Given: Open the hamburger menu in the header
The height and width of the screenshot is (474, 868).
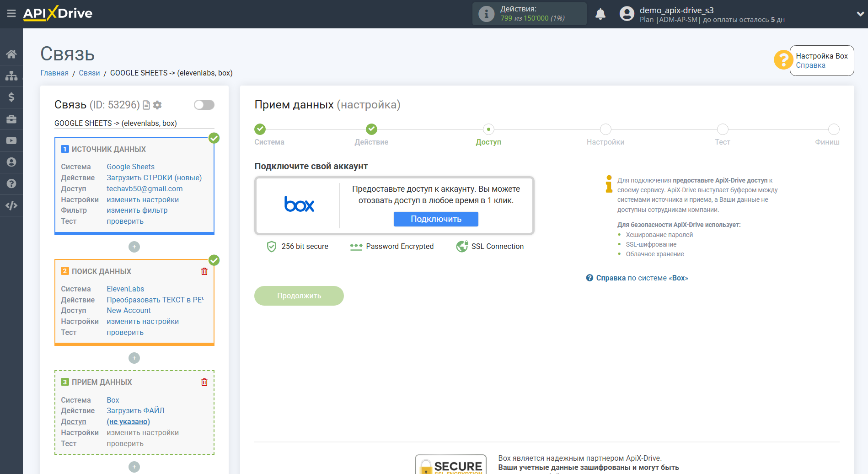Looking at the screenshot, I should coord(11,14).
